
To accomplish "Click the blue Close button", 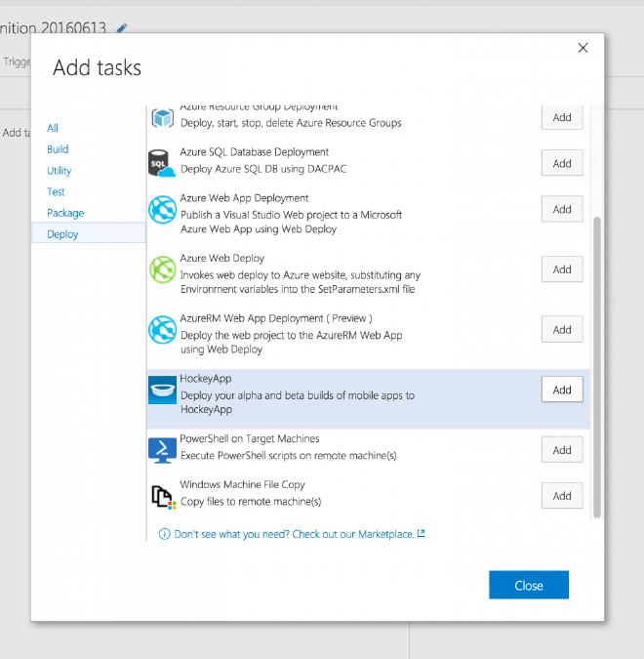I will pos(529,585).
